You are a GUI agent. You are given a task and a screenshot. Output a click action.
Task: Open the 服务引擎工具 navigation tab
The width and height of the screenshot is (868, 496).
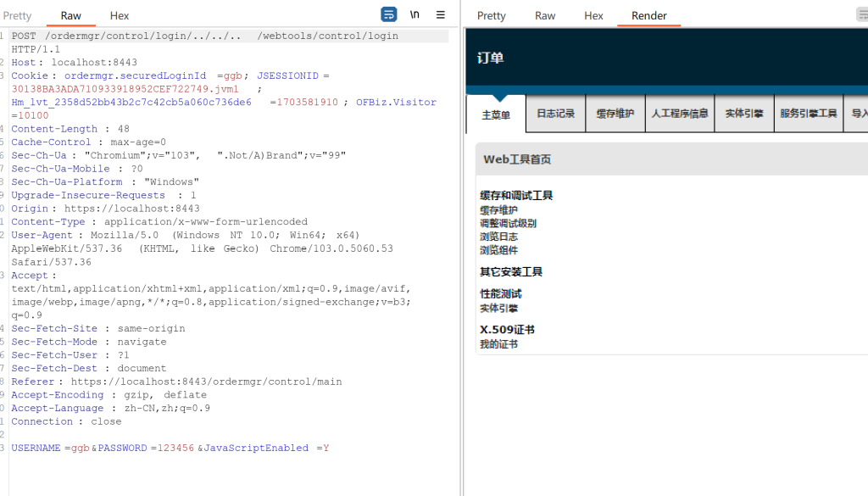(x=809, y=114)
